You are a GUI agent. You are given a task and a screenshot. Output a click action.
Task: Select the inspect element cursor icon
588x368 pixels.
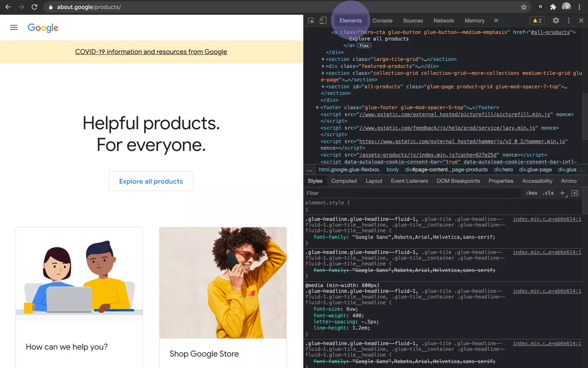point(311,20)
